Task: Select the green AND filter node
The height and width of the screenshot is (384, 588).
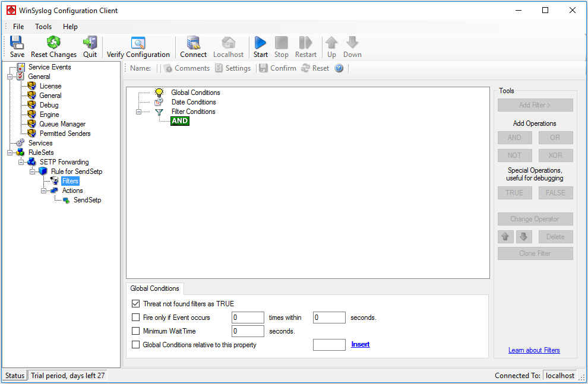Action: 180,121
